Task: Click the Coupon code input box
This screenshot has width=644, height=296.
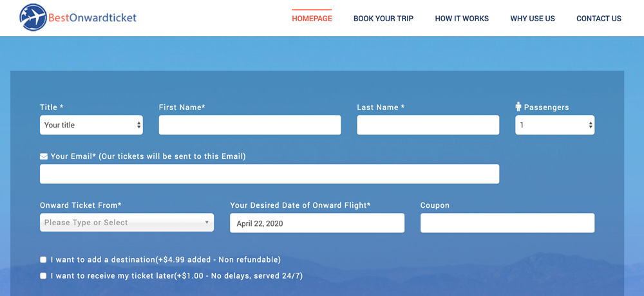Action: 507,223
